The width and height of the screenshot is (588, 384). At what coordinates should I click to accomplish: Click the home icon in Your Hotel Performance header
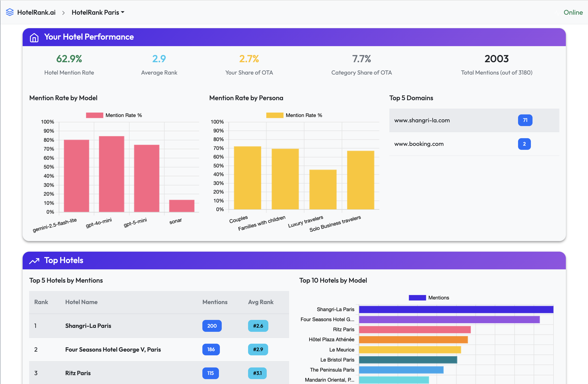pyautogui.click(x=34, y=37)
